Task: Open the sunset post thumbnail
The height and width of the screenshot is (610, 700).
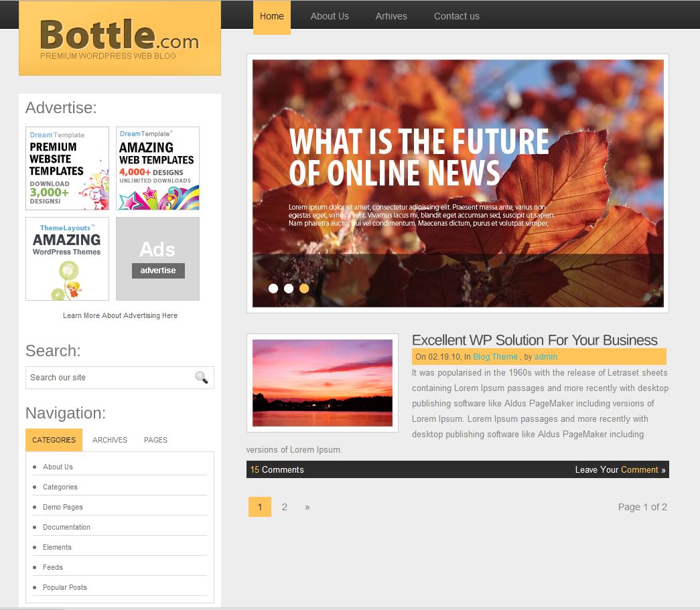Action: tap(322, 383)
